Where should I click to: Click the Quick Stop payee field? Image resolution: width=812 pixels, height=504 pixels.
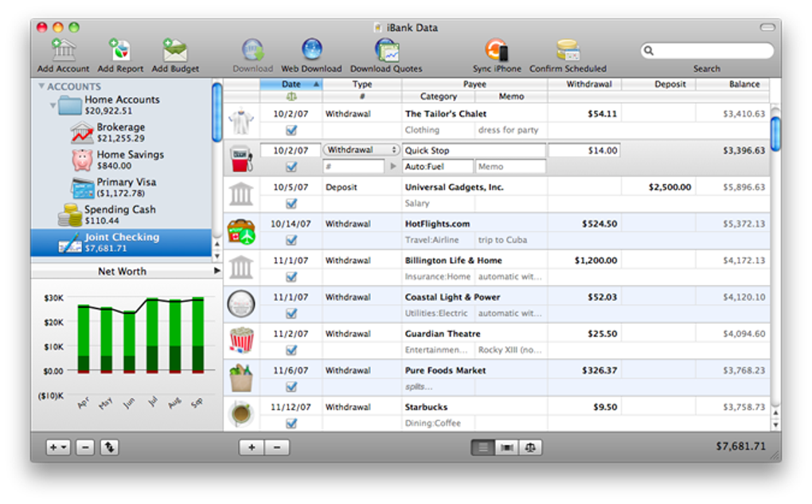pos(474,150)
